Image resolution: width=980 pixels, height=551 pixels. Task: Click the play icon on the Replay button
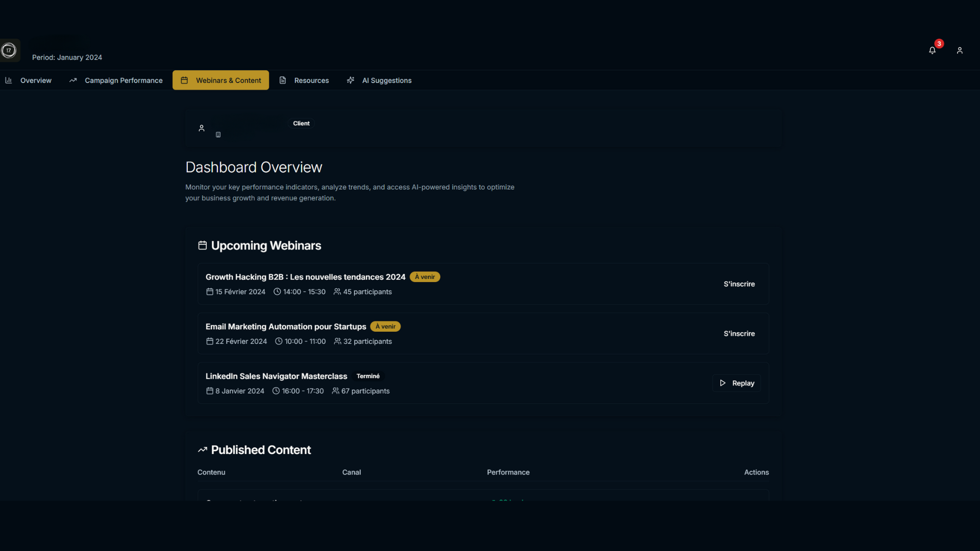tap(723, 383)
